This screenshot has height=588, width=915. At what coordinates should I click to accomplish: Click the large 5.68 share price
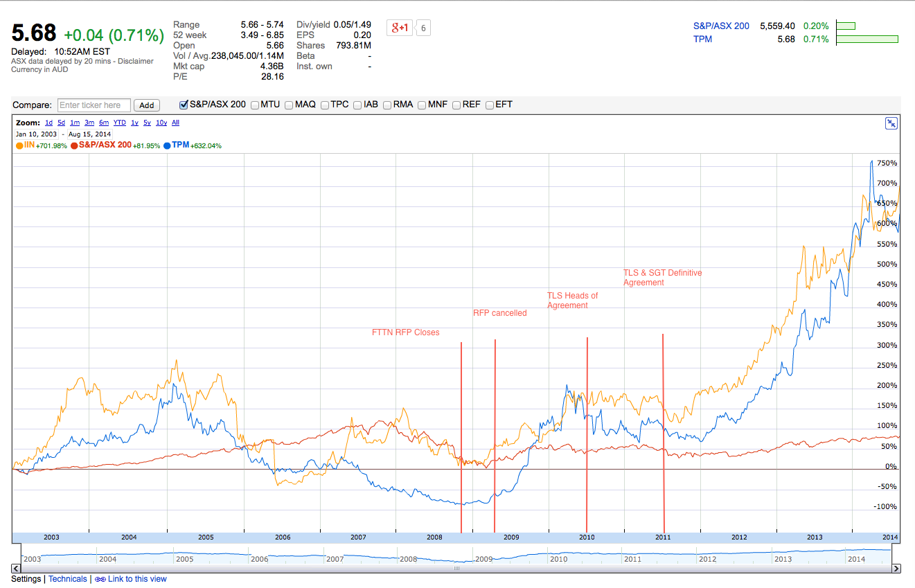[34, 33]
